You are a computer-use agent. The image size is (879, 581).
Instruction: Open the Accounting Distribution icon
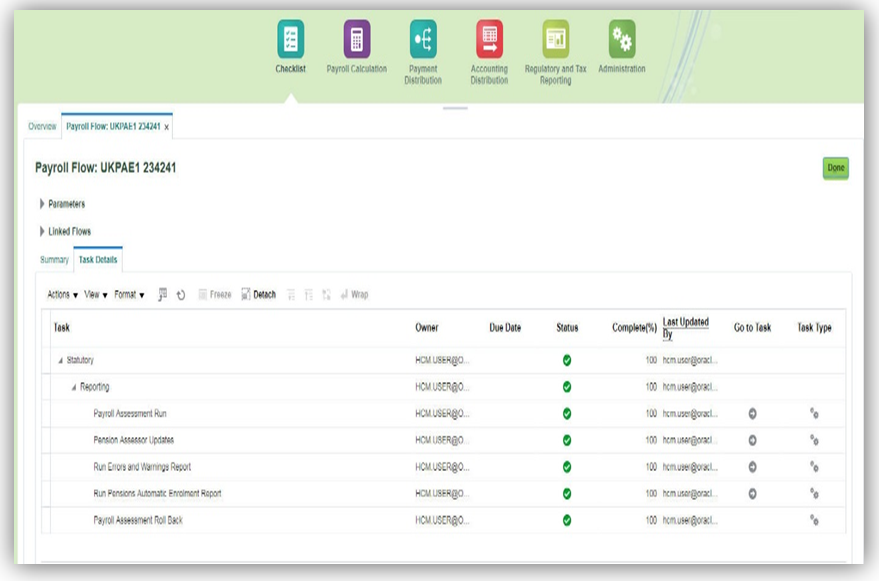click(x=489, y=39)
